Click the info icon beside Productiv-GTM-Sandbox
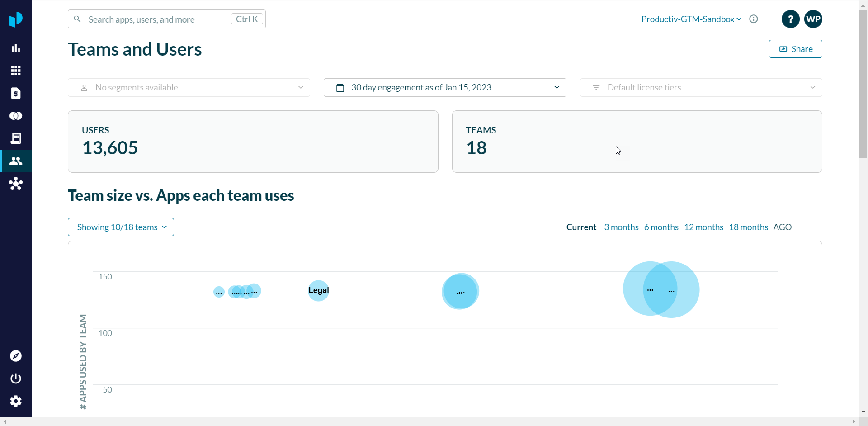The width and height of the screenshot is (868, 426). (754, 19)
